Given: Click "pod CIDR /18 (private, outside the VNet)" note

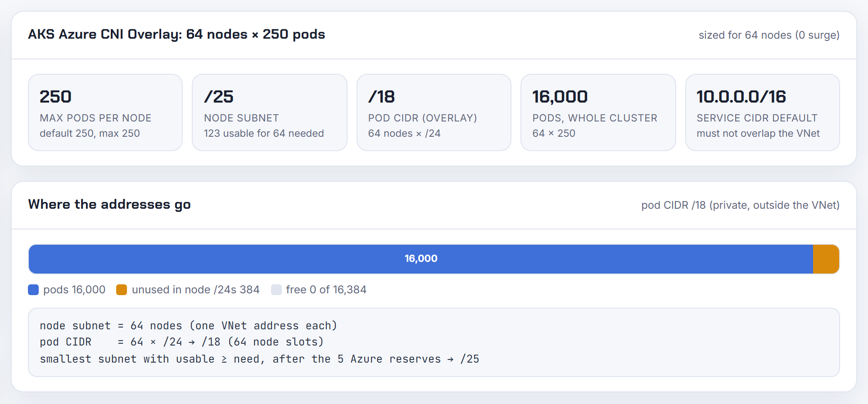Looking at the screenshot, I should [x=740, y=205].
